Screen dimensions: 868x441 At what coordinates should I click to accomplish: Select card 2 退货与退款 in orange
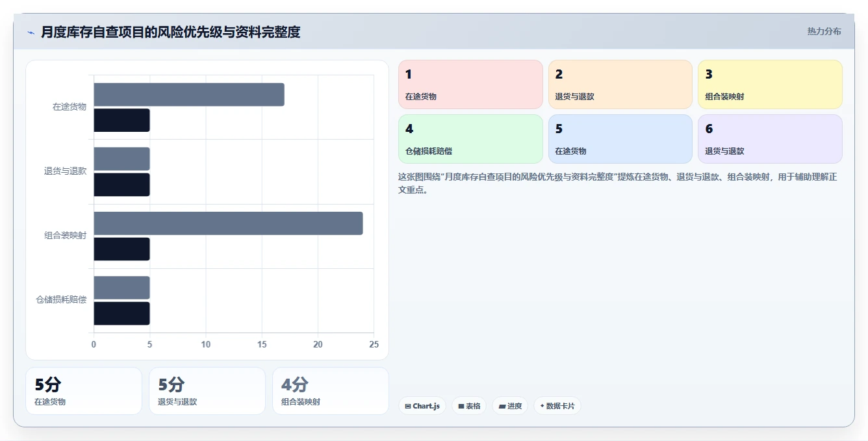pyautogui.click(x=620, y=84)
